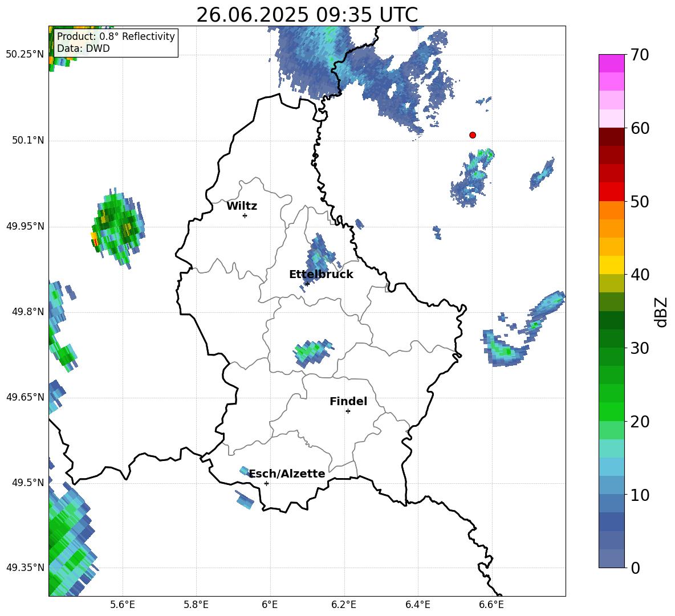Click the red radar site dot
The image size is (675, 616).
coord(473,135)
